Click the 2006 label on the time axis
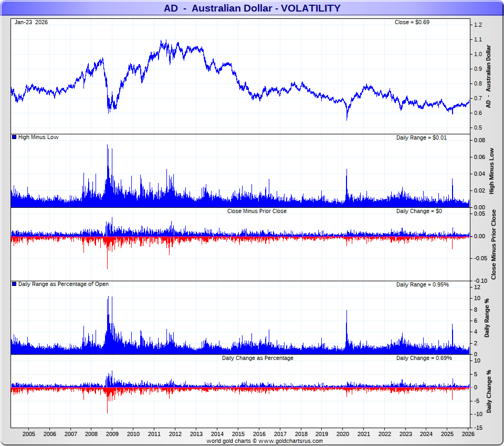This screenshot has height=446, width=504. pyautogui.click(x=49, y=434)
